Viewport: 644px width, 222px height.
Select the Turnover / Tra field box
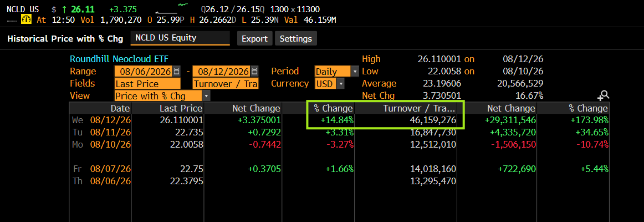226,84
